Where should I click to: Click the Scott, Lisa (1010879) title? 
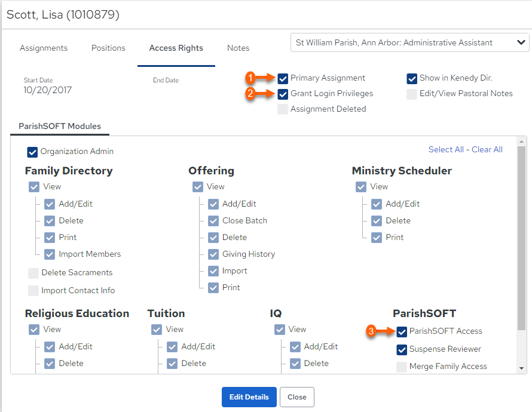[x=63, y=14]
